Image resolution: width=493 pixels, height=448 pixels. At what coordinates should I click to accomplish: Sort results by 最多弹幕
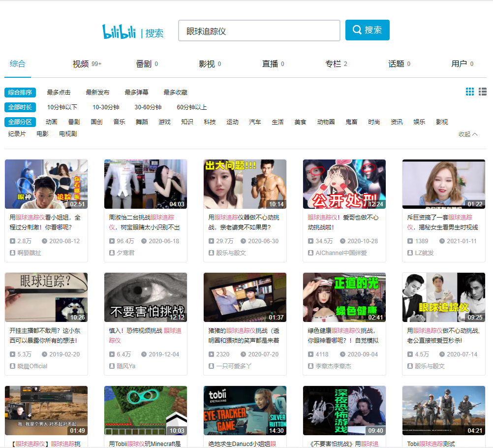point(136,93)
